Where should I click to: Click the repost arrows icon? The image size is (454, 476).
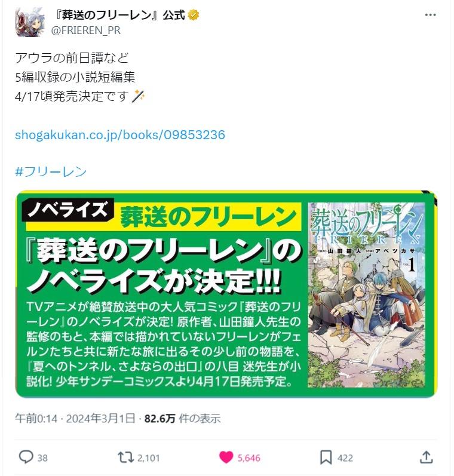pos(125,457)
